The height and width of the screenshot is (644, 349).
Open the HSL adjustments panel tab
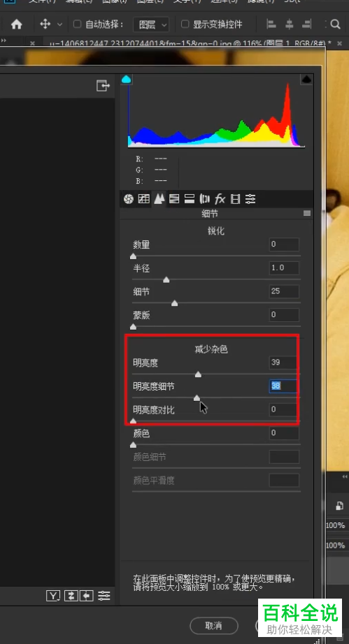pyautogui.click(x=174, y=200)
